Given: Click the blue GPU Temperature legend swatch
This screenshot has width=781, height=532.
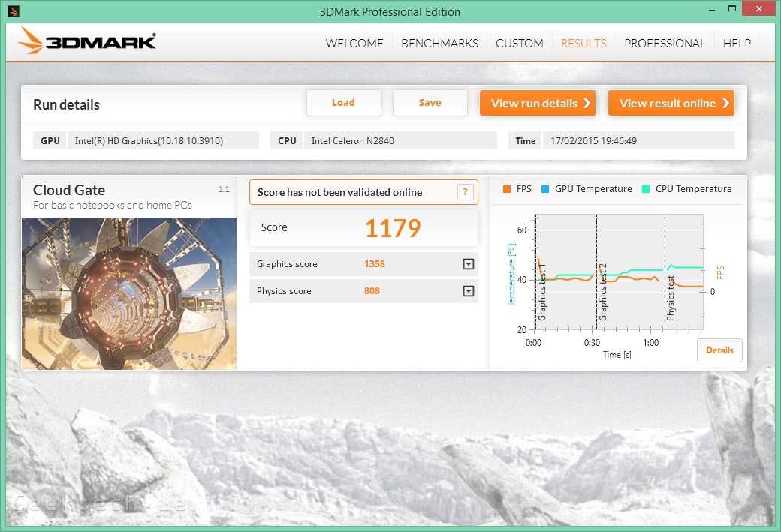Looking at the screenshot, I should coord(545,189).
